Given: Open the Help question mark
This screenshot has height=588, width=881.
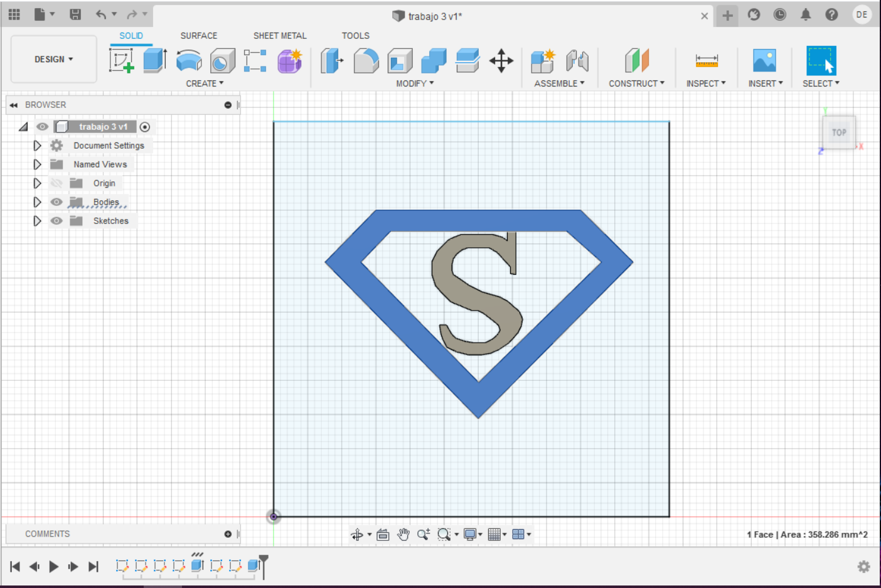Looking at the screenshot, I should pyautogui.click(x=831, y=14).
